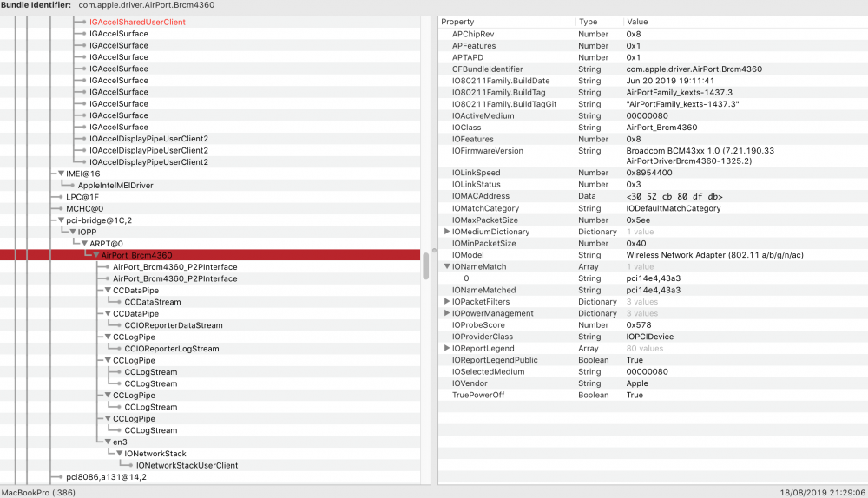
Task: Expand the IOPacketFilters dictionary
Action: click(447, 302)
